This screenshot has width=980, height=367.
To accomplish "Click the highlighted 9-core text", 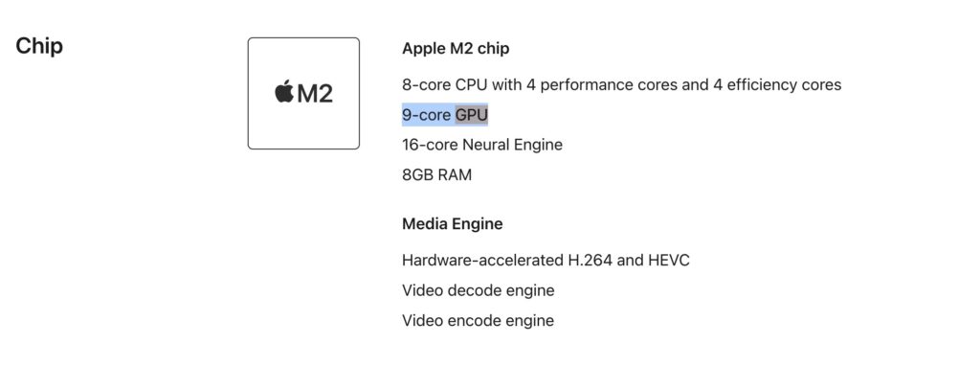I will pyautogui.click(x=426, y=115).
